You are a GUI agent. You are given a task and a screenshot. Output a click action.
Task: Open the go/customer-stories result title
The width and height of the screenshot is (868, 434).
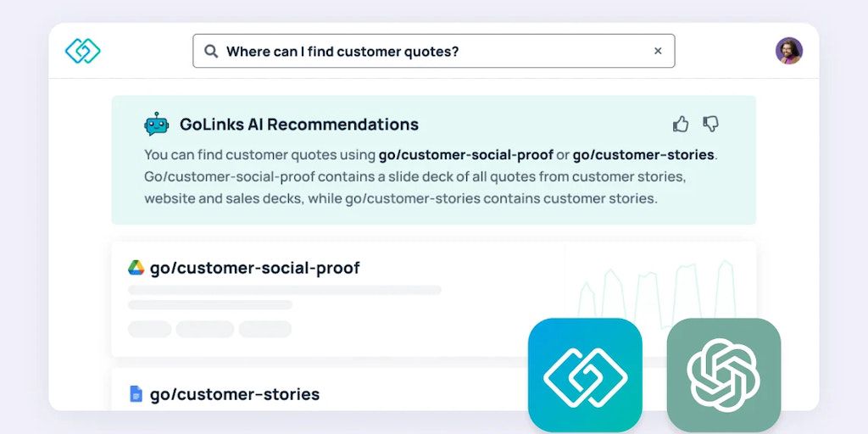pyautogui.click(x=235, y=394)
